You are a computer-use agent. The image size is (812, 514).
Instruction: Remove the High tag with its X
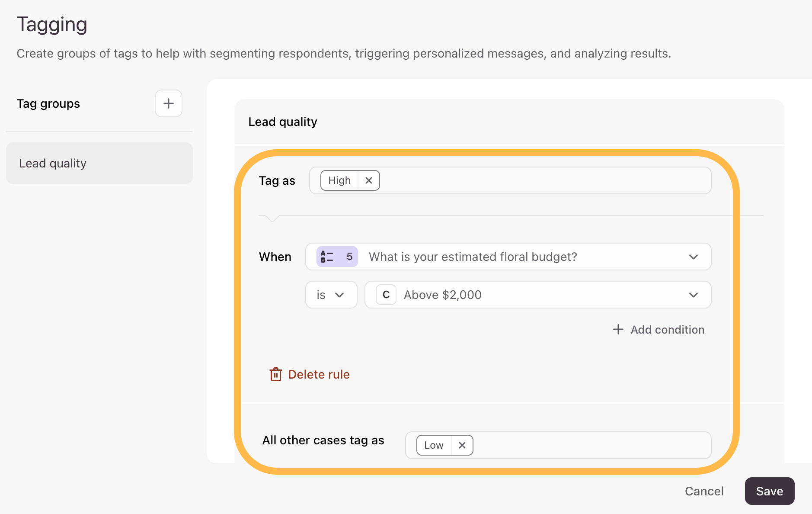pos(368,180)
